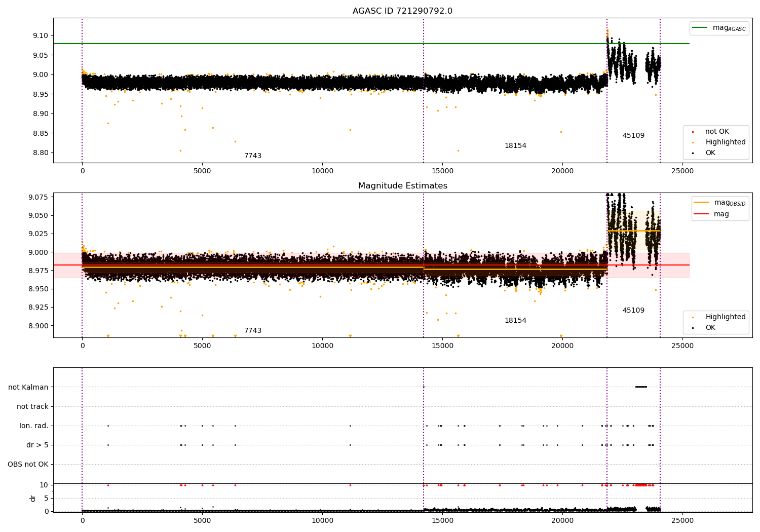Click '5000' x tick under the bottom plot
This screenshot has height=532, width=760.
click(x=202, y=520)
